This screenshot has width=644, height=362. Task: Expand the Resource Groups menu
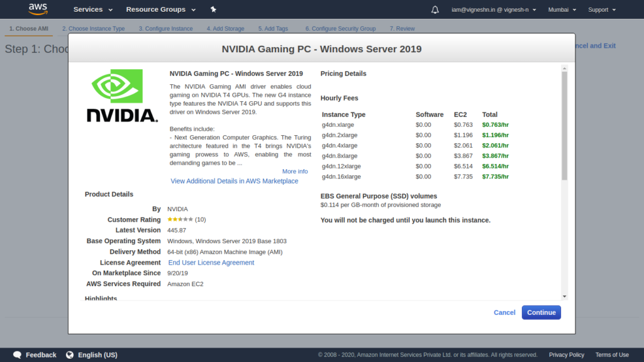pos(160,9)
